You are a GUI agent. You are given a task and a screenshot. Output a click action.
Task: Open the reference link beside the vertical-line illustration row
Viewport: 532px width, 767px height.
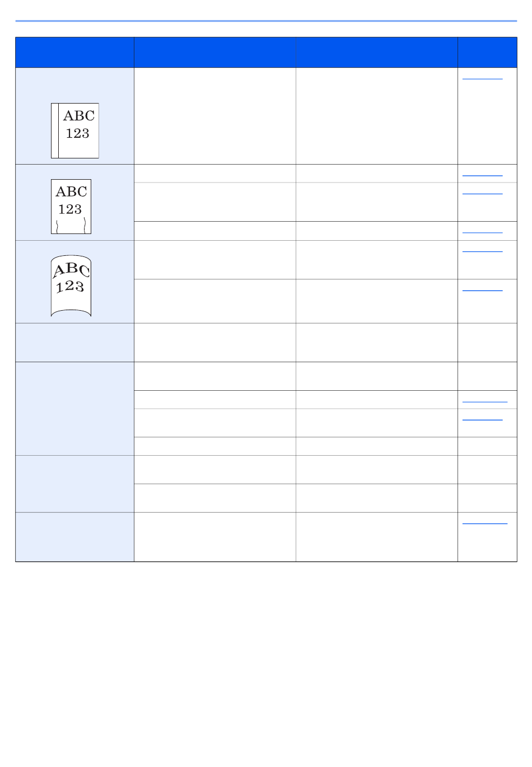(x=482, y=78)
